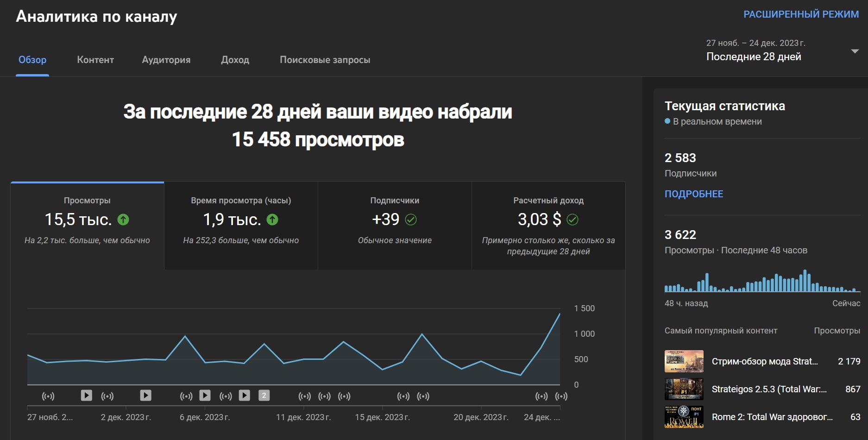Click the first video upload icon under the chart

click(87, 395)
